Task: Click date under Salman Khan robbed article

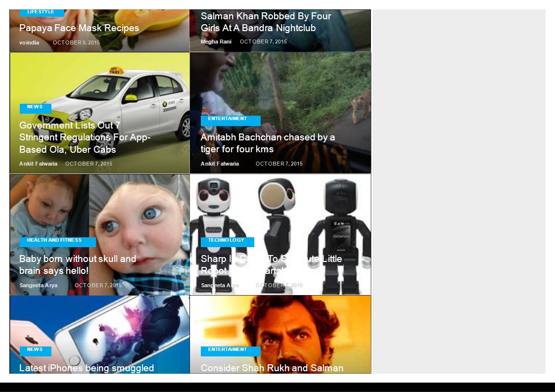Action: coord(263,42)
